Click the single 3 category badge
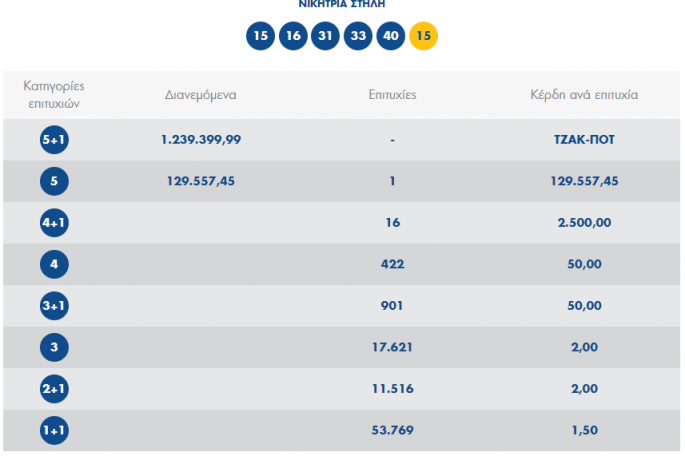Viewport: 685px width, 456px height. click(x=53, y=348)
